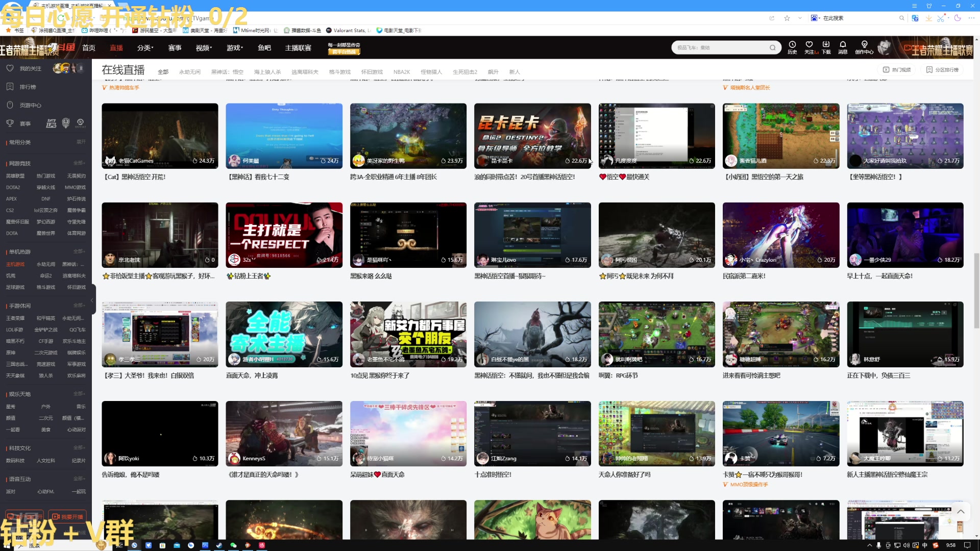Open the 创作中心 lightbulb icon

(x=864, y=44)
